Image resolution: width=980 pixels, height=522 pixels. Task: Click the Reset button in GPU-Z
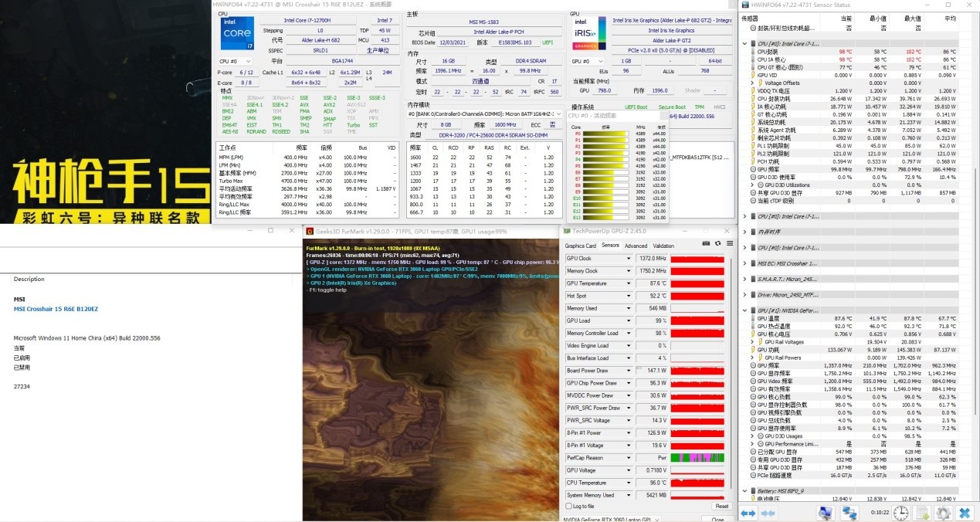pyautogui.click(x=721, y=507)
